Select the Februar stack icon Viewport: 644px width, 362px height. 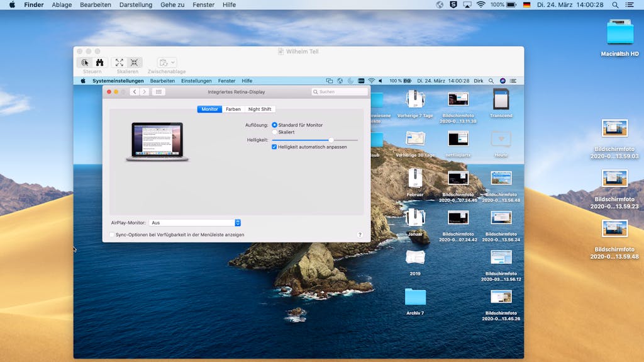click(415, 179)
